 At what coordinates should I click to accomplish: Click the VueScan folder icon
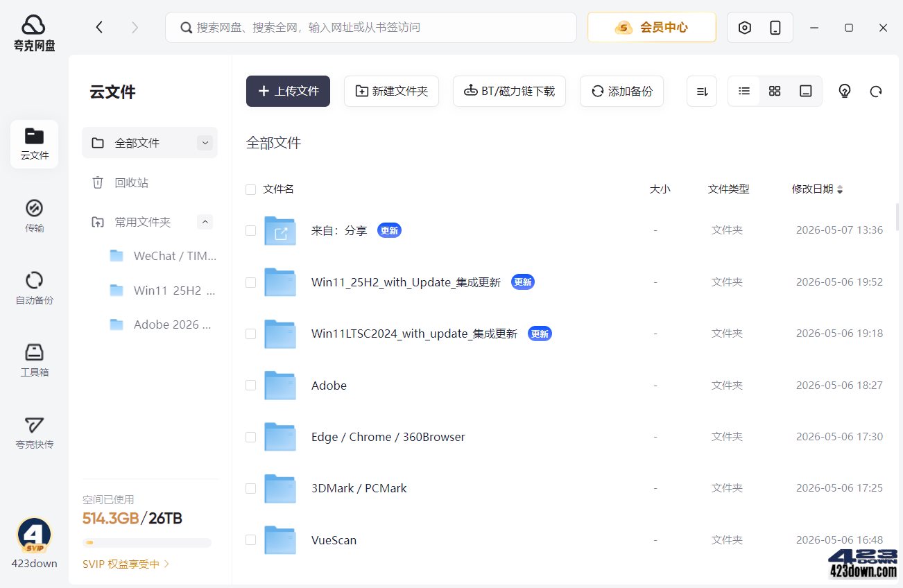pos(280,540)
